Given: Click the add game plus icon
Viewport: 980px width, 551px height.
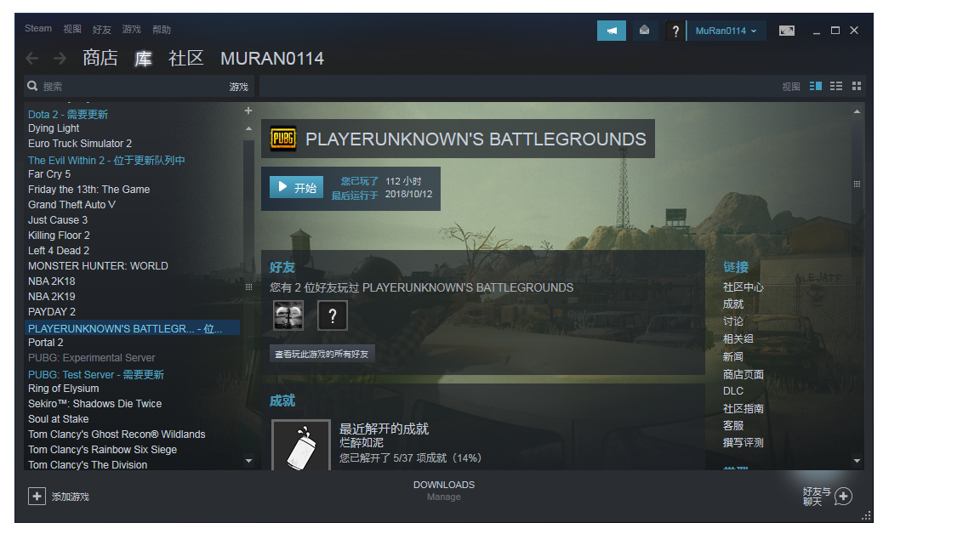Looking at the screenshot, I should (37, 496).
